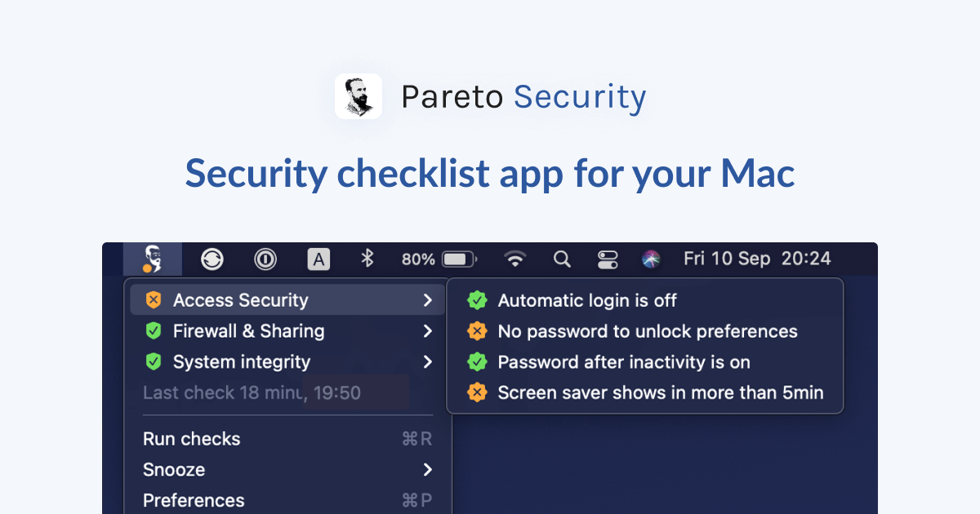Screen dimensions: 980x514
Task: Open Preferences from the menu
Action: (x=194, y=500)
